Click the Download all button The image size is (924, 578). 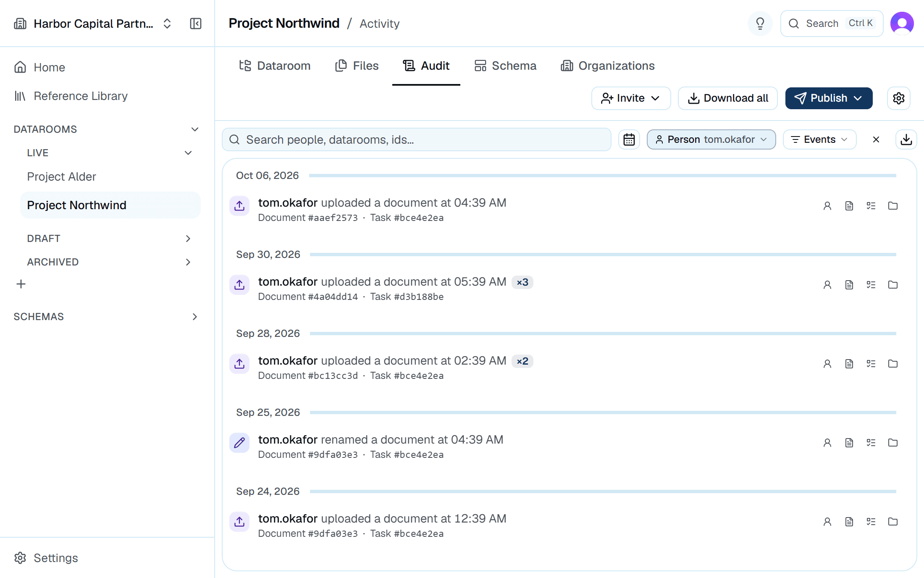(x=728, y=98)
